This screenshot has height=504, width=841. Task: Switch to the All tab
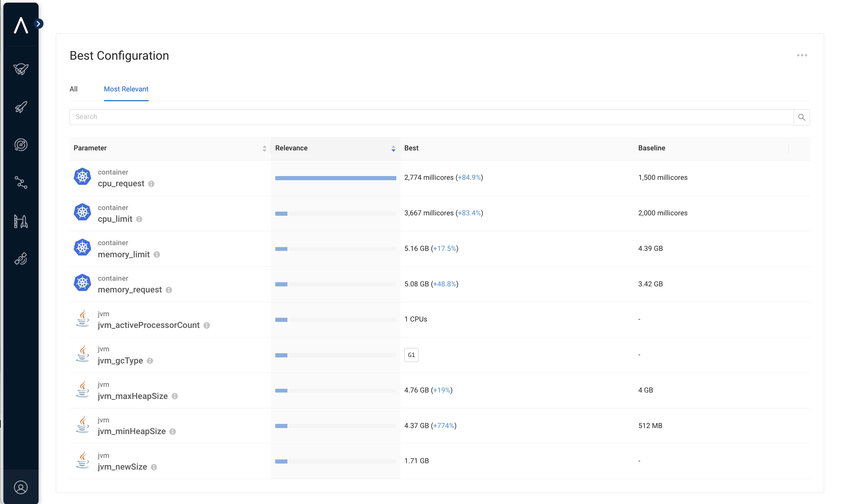[x=73, y=89]
